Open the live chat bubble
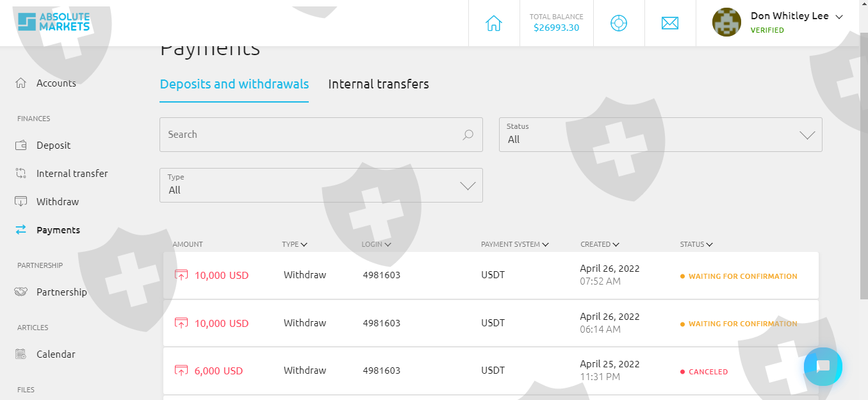This screenshot has height=400, width=868. click(823, 366)
